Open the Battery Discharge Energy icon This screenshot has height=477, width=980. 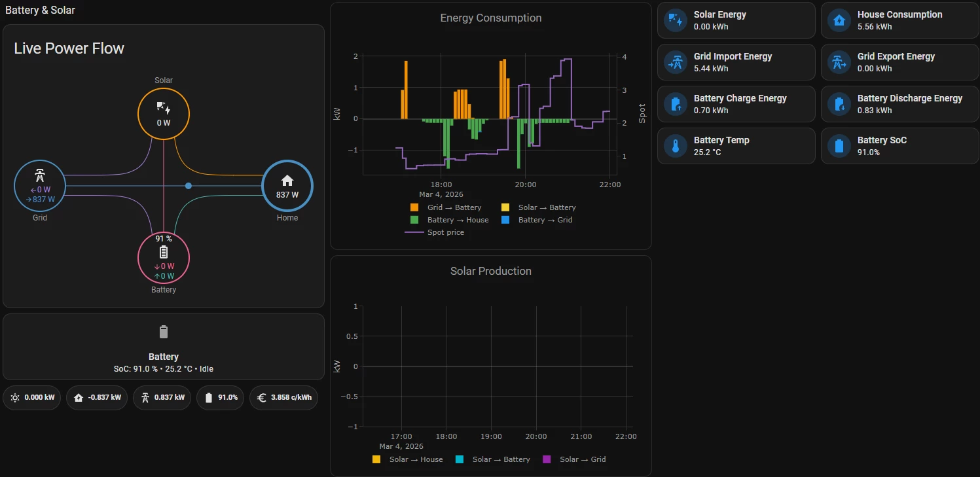(839, 104)
